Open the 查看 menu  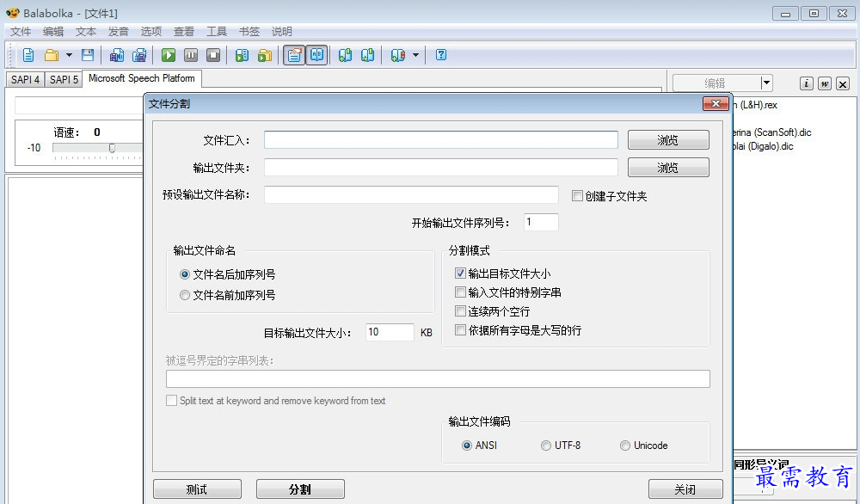click(x=184, y=31)
